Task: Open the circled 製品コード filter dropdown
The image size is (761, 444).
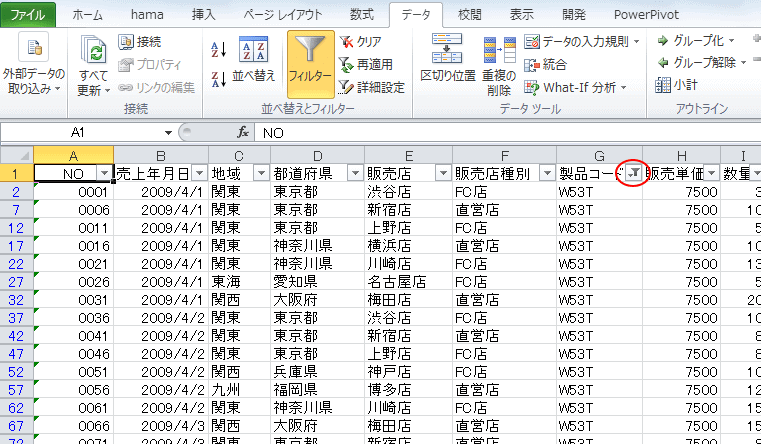Action: point(631,173)
